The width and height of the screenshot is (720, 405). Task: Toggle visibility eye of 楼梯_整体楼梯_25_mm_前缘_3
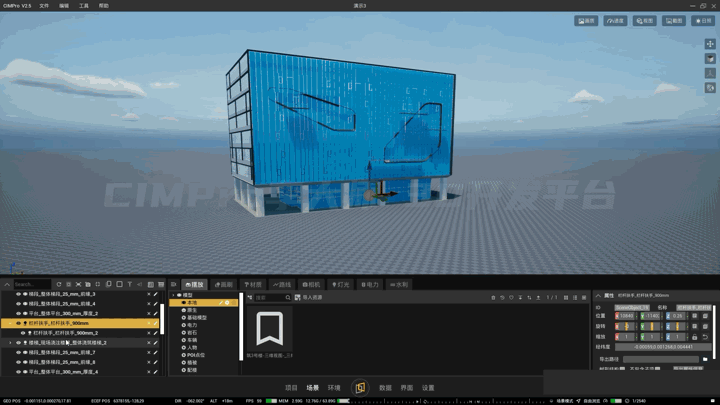point(18,294)
